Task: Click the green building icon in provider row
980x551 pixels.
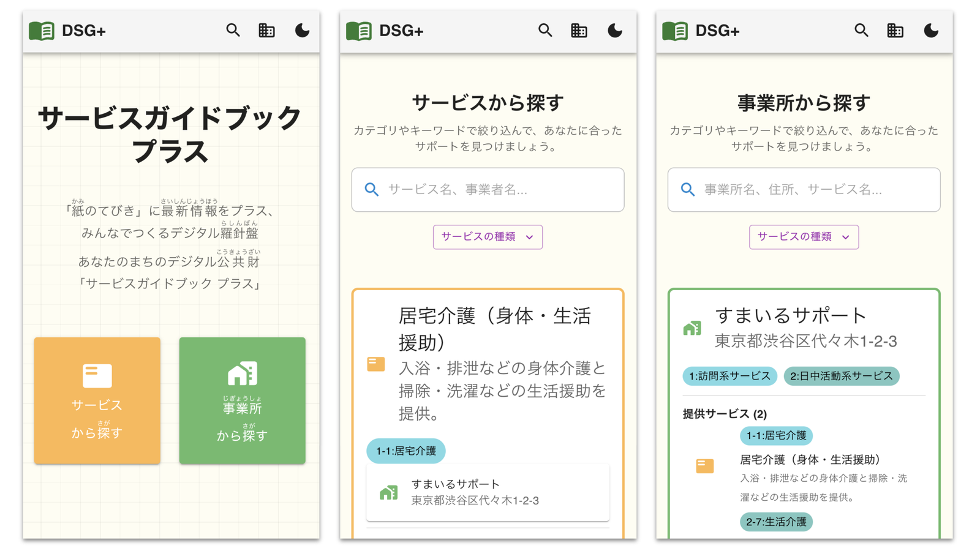Action: pos(388,492)
